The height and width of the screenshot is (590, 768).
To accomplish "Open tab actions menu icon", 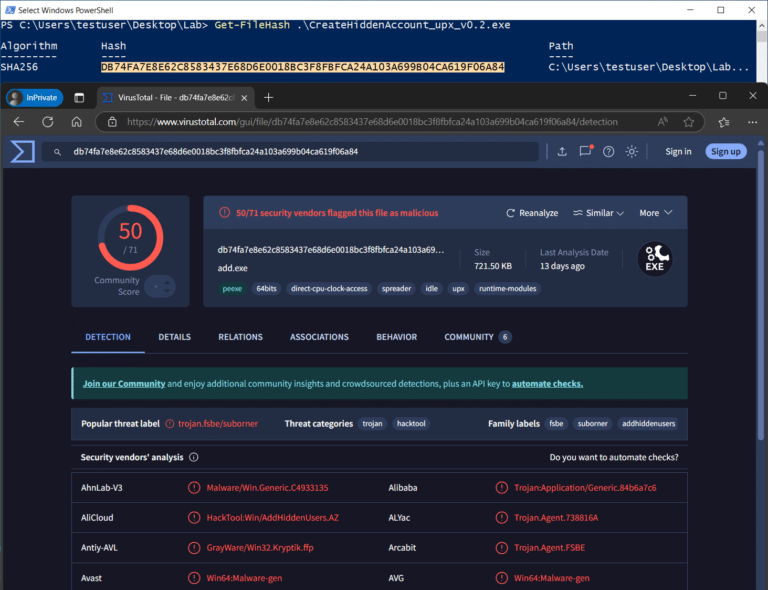I will click(x=79, y=97).
